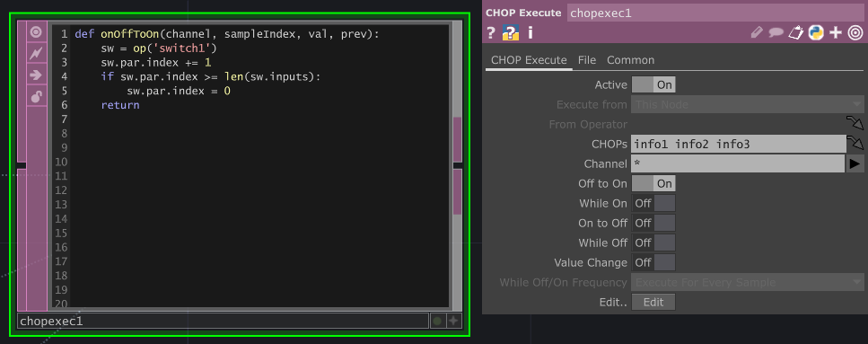The image size is (868, 344).
Task: Click code line "sw = op('switch1')"
Action: 159,49
